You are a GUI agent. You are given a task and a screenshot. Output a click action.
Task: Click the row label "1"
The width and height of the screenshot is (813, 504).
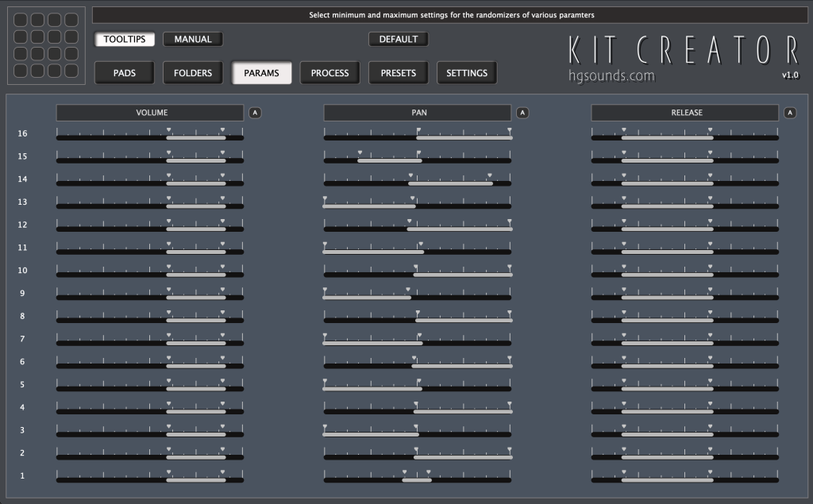click(x=22, y=476)
